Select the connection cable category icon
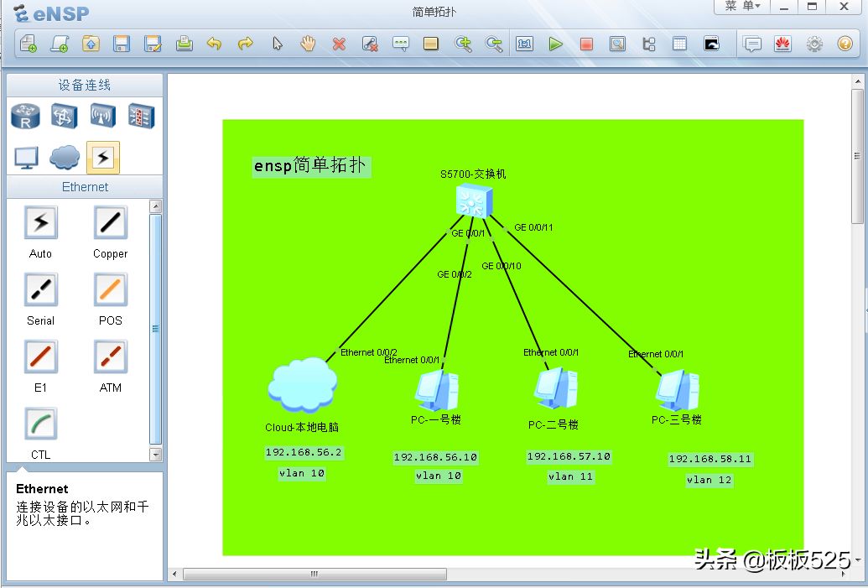The height and width of the screenshot is (588, 868). coord(103,158)
